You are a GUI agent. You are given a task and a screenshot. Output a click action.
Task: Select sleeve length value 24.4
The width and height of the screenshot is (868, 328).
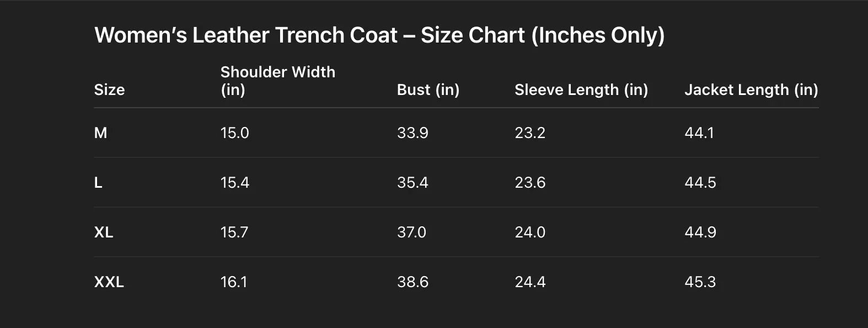(529, 282)
